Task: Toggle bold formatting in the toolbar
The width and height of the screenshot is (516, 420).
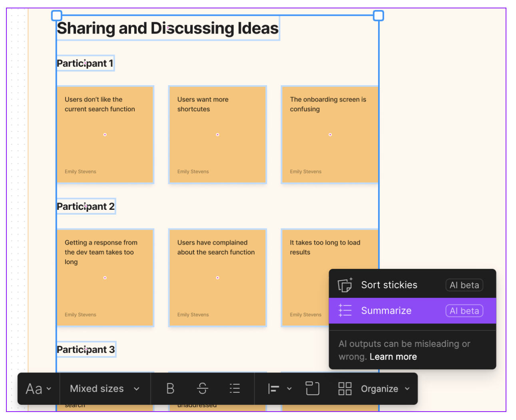Action: (x=170, y=388)
